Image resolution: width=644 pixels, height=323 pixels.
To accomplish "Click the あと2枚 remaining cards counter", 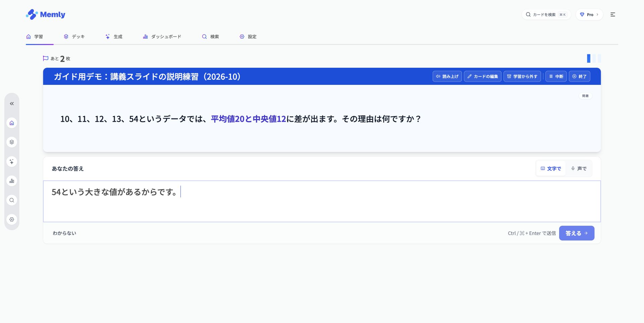I will point(57,58).
